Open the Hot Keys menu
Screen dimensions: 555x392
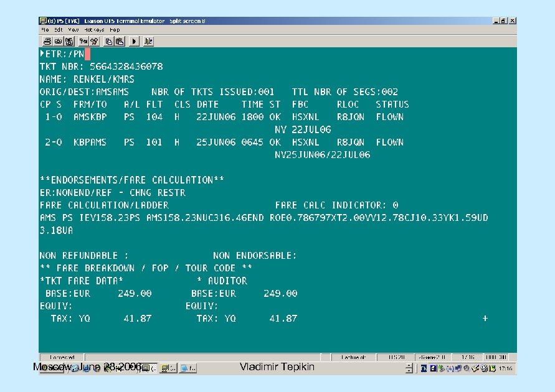click(x=94, y=30)
